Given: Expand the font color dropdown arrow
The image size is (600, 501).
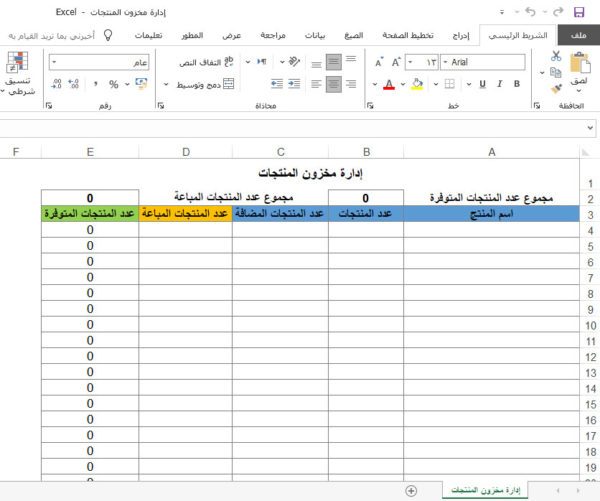Looking at the screenshot, I should 375,84.
